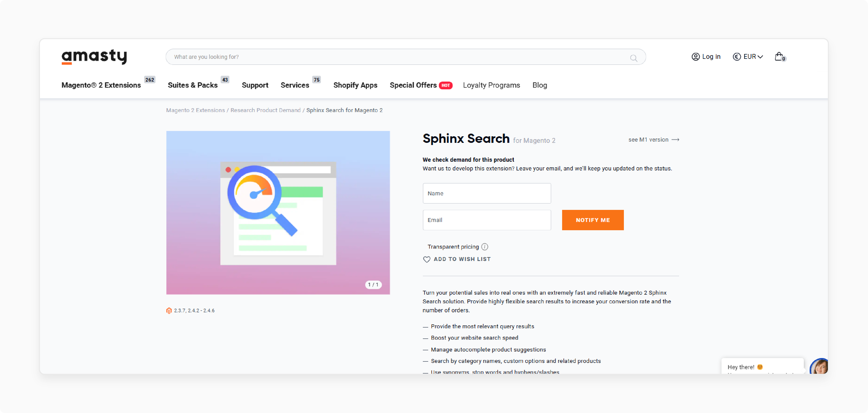Click the Transparent pricing label

[453, 247]
